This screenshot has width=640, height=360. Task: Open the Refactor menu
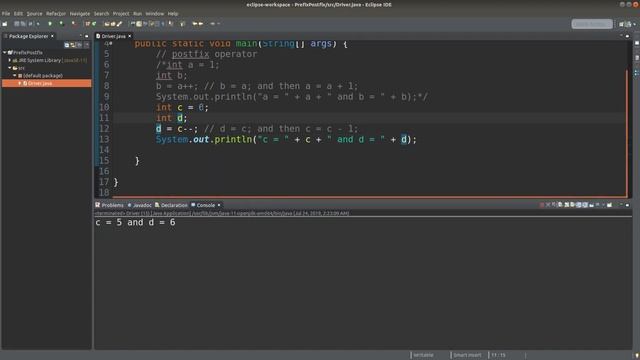click(x=56, y=13)
